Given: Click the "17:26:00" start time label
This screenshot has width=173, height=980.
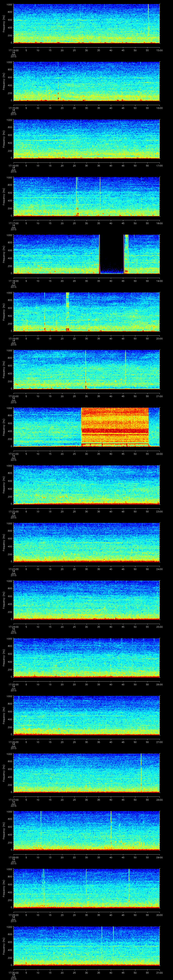Looking at the screenshot, I should click(x=13, y=742).
